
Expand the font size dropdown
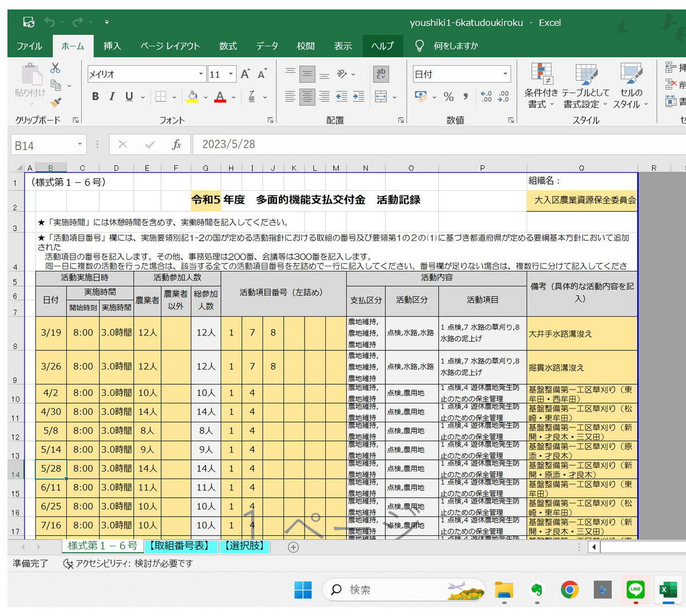(x=231, y=74)
